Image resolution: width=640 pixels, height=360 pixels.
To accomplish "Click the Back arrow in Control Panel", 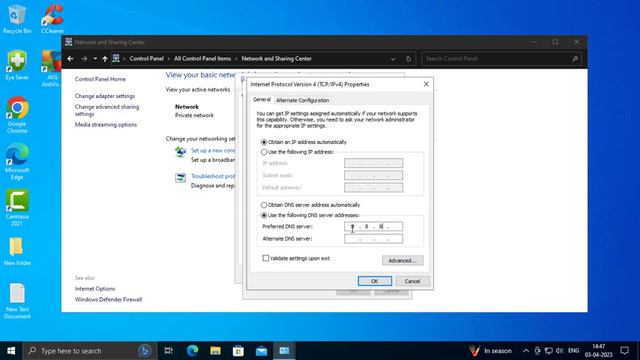I will pos(70,59).
